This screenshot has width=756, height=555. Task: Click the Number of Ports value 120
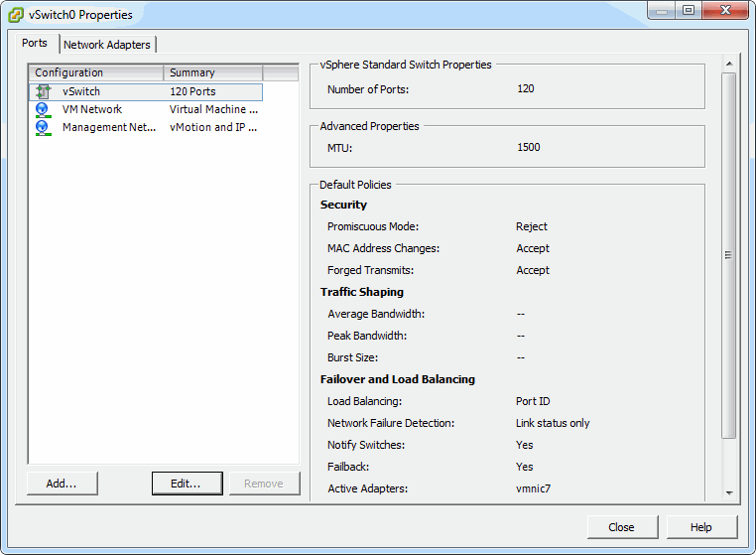526,88
